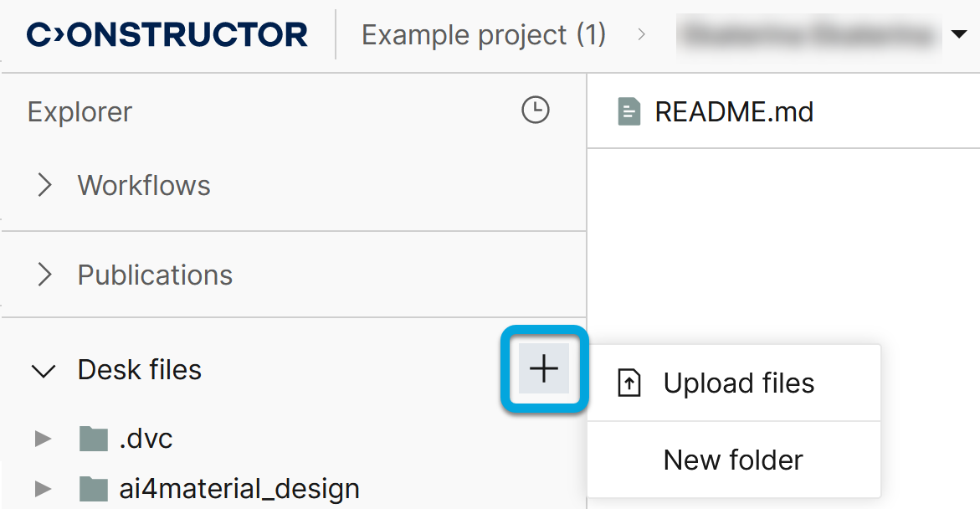The image size is (980, 509).
Task: Click the README.md file icon
Action: (629, 111)
